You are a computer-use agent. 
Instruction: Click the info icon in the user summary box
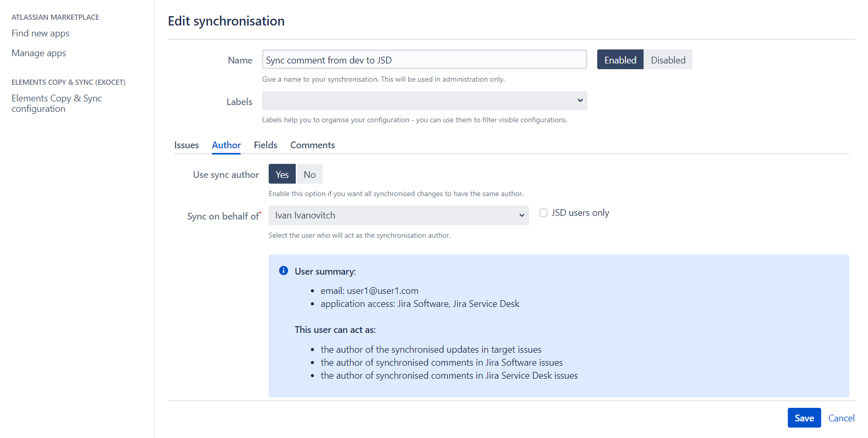283,270
